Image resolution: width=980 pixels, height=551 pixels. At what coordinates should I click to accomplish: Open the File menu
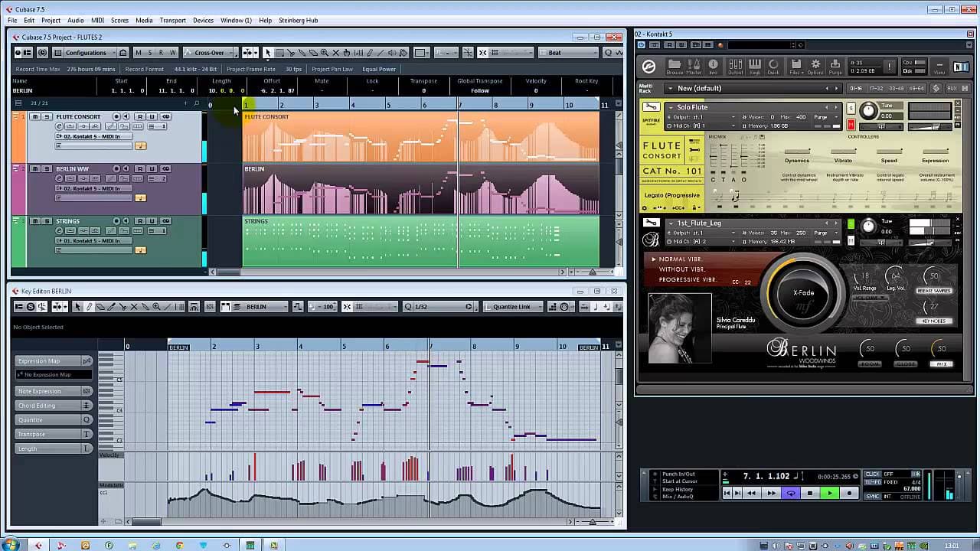[12, 20]
